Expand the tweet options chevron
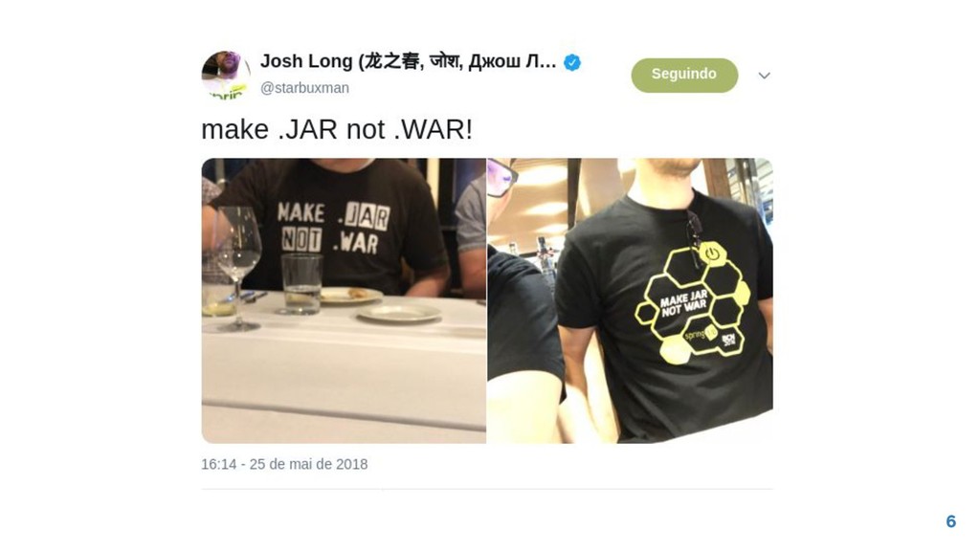Viewport: 980px width, 551px height. (764, 76)
